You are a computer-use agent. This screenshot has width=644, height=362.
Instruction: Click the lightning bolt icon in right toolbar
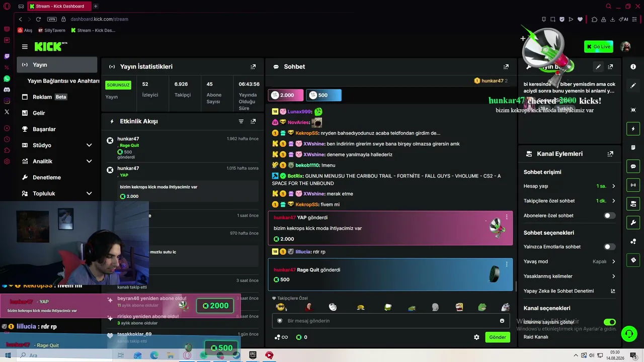[633, 129]
